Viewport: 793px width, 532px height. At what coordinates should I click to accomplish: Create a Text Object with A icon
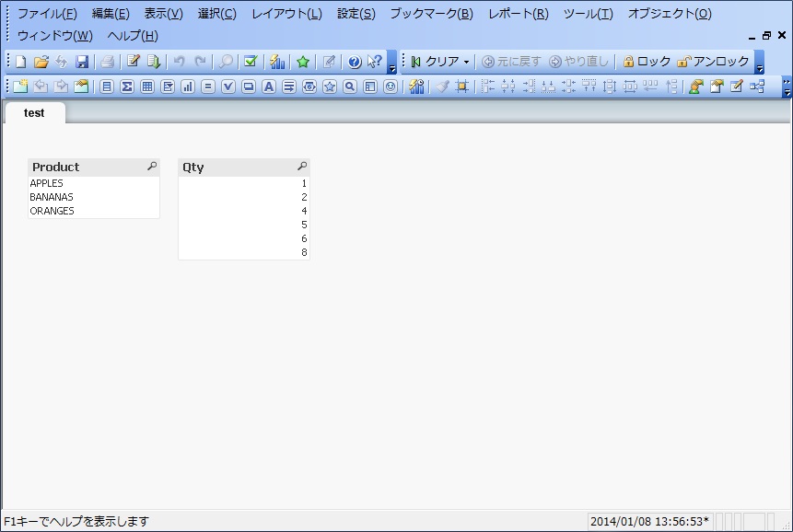pos(269,87)
